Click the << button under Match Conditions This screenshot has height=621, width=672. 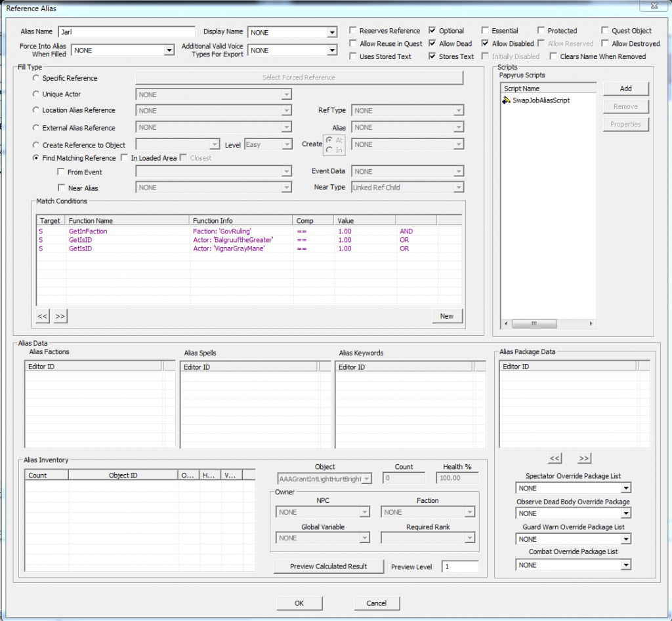tap(43, 316)
